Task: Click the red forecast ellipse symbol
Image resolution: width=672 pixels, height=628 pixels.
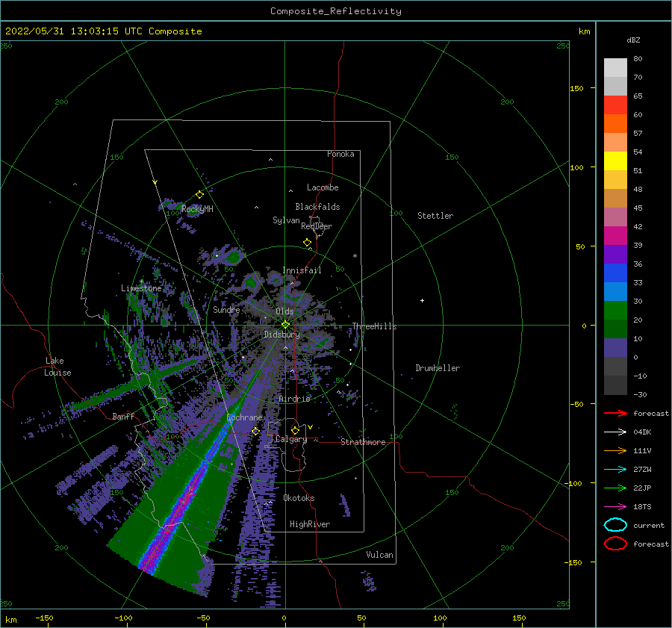Action: click(x=615, y=544)
